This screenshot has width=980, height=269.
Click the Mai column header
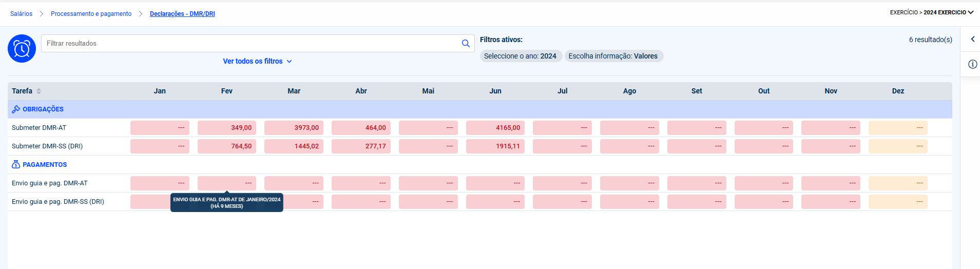coord(428,91)
